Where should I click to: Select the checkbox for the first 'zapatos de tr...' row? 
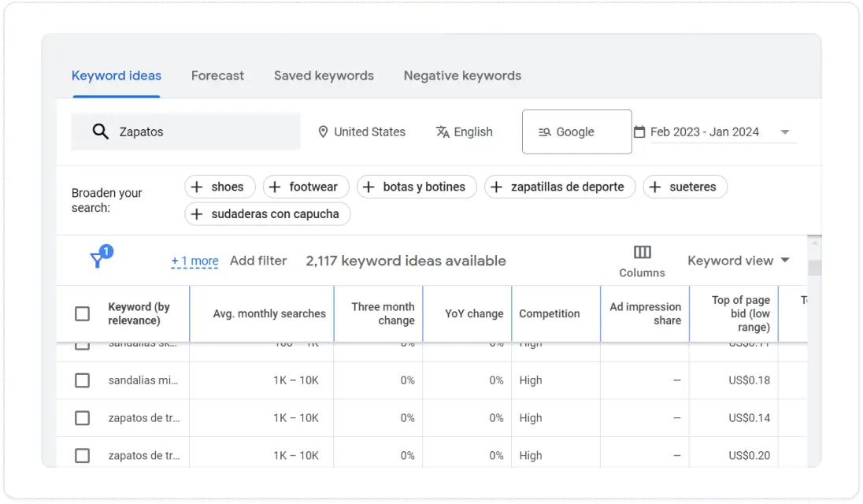pyautogui.click(x=82, y=418)
